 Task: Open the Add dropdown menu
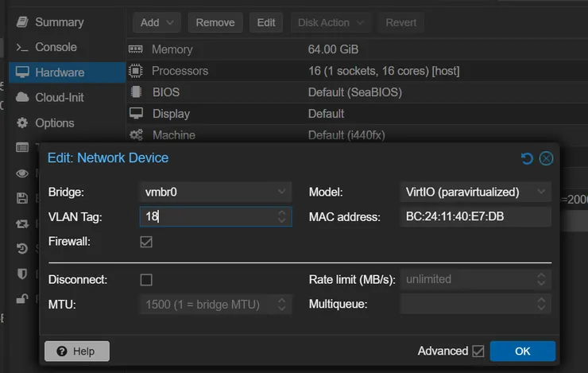(157, 22)
